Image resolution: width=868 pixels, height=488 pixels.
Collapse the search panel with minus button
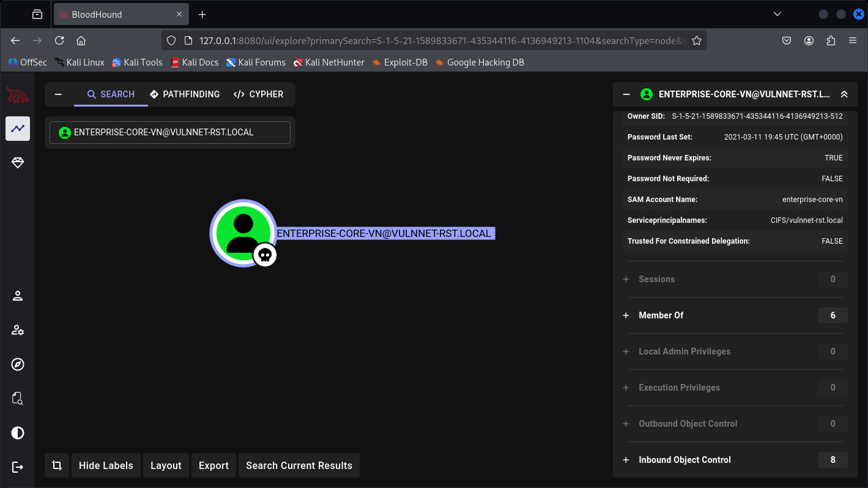(59, 94)
